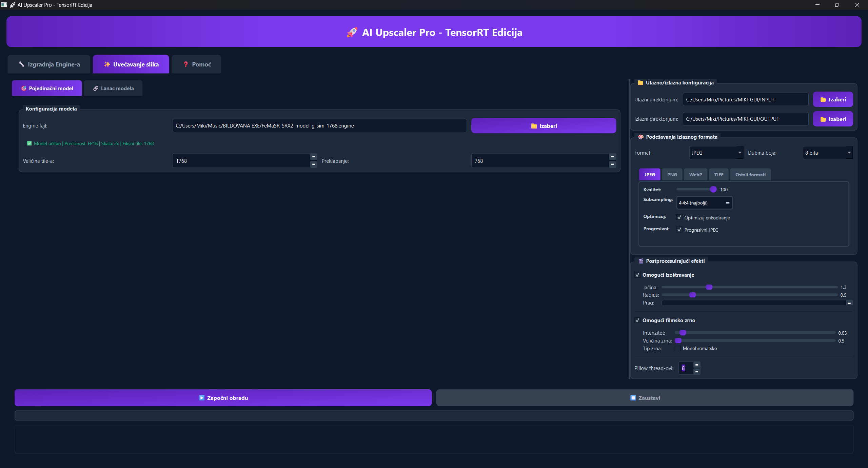Toggle Progresivni JPEG checkbox
Screen dimensions: 868x468
(x=679, y=230)
